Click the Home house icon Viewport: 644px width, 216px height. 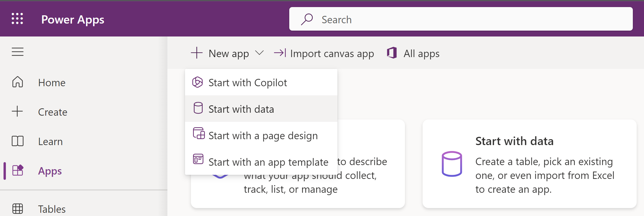click(x=18, y=82)
